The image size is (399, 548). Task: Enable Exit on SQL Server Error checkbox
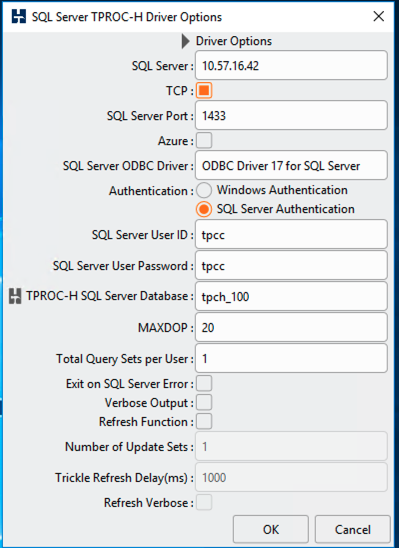pos(204,383)
